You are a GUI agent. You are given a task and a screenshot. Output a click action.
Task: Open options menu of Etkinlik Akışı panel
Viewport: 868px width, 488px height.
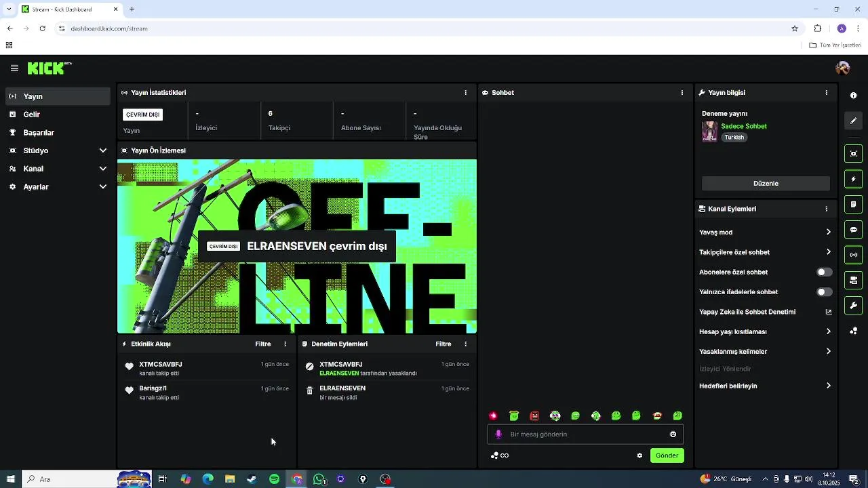coord(285,344)
